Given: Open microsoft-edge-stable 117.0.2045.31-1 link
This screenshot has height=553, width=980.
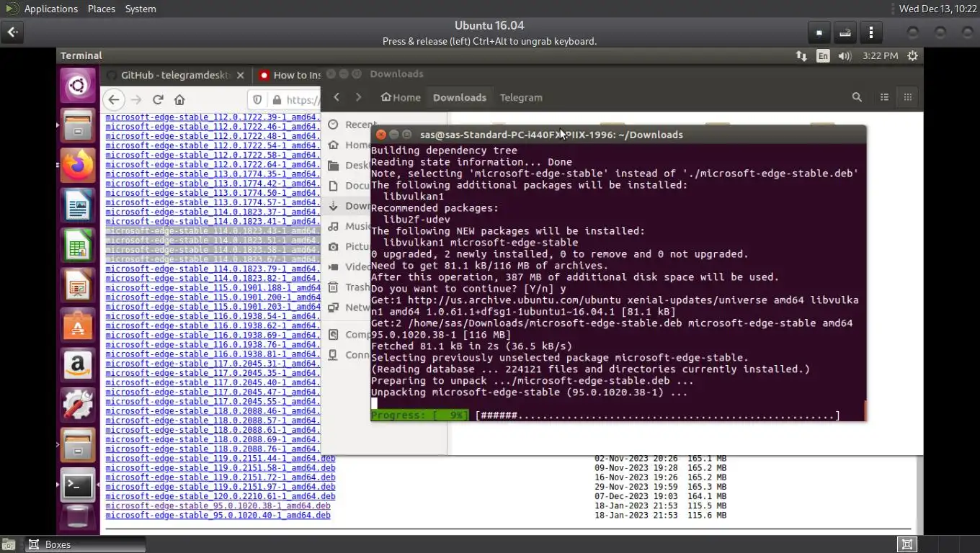Looking at the screenshot, I should coord(213,364).
